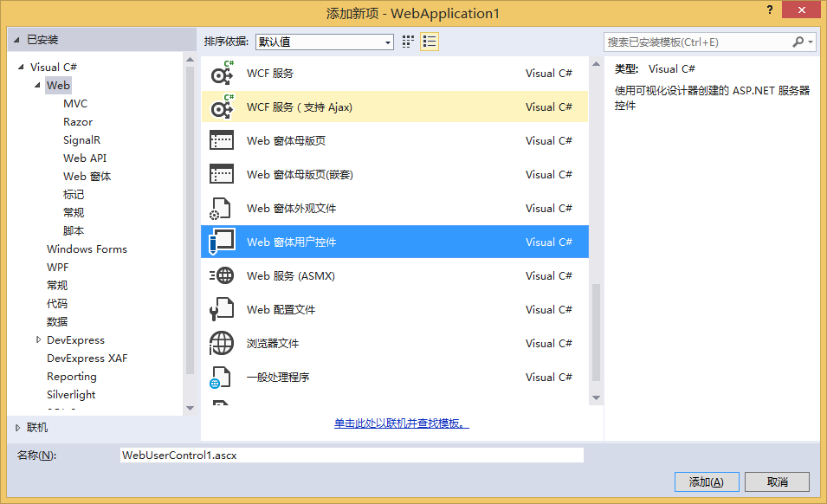827x504 pixels.
Task: Click the Web 窗体母版页 template icon
Action: [222, 141]
